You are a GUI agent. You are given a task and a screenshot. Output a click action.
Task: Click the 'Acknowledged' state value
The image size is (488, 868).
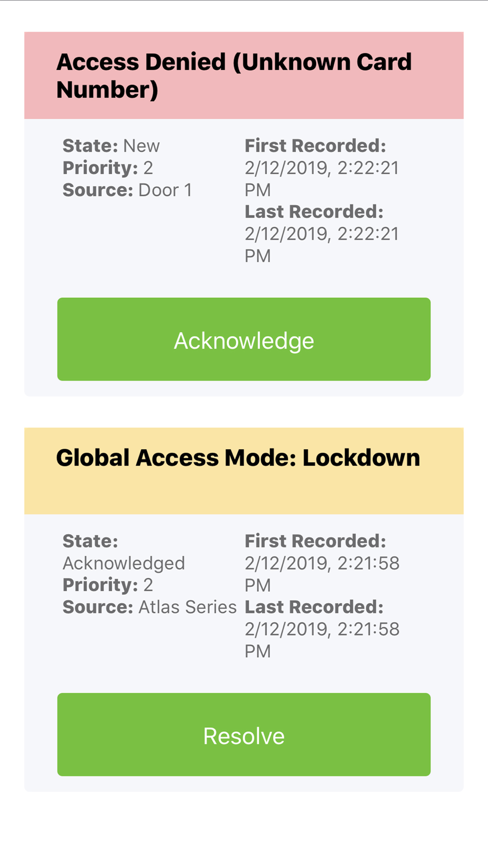coord(123,563)
